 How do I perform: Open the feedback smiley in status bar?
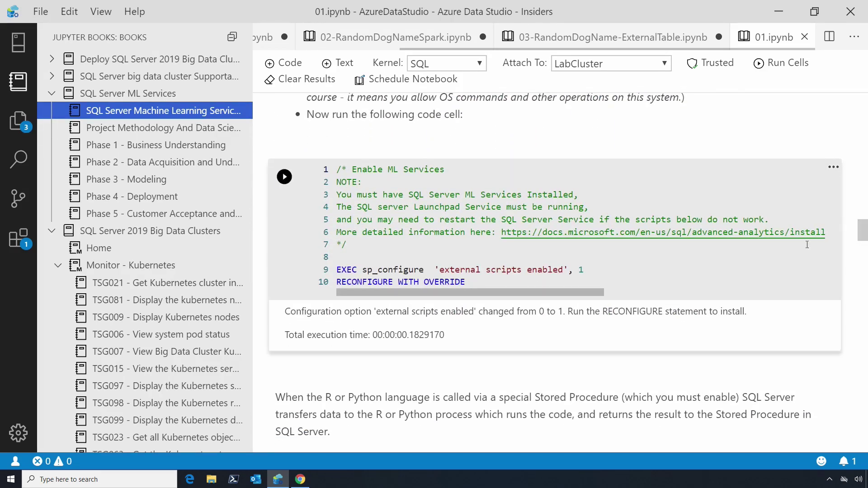821,461
